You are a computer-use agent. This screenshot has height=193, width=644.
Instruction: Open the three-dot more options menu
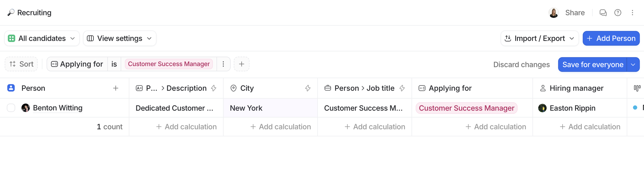click(632, 13)
